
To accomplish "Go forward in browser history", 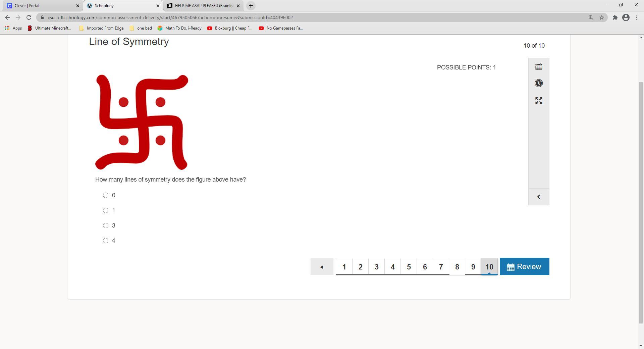I will tap(18, 17).
